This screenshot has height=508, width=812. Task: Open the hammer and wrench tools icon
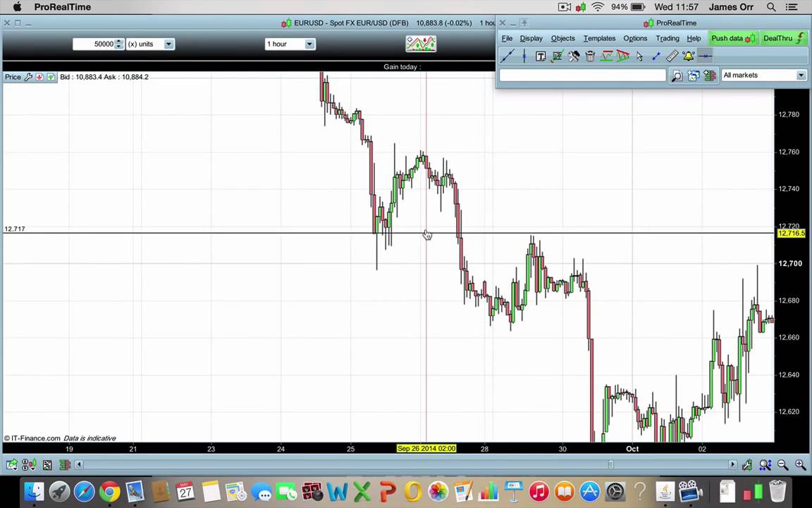point(573,56)
